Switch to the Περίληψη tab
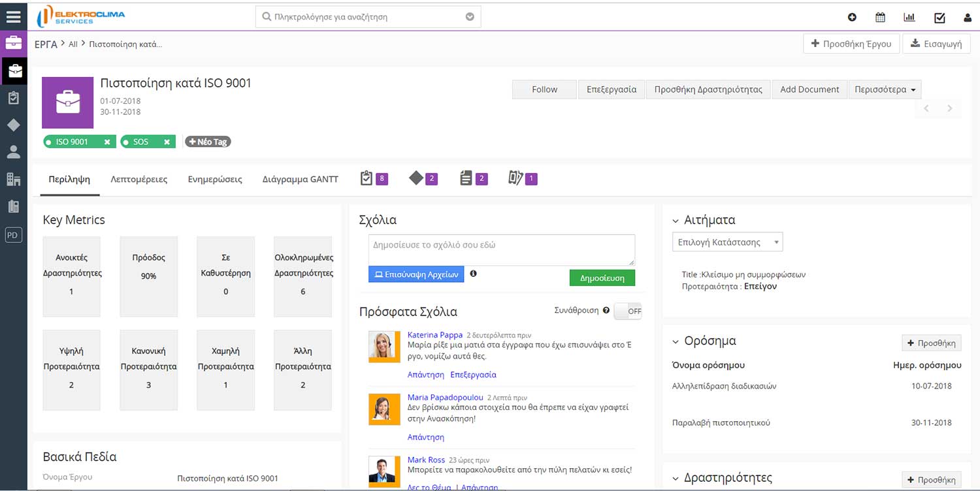The height and width of the screenshot is (491, 980). [69, 180]
